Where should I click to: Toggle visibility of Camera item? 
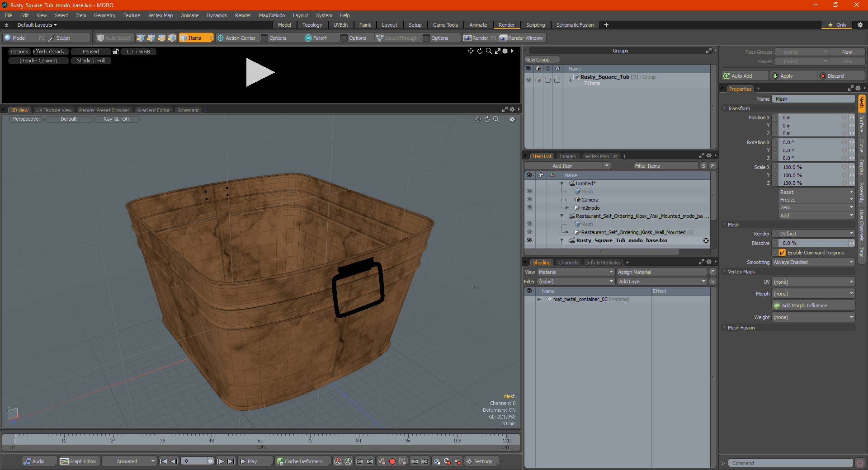tap(529, 199)
